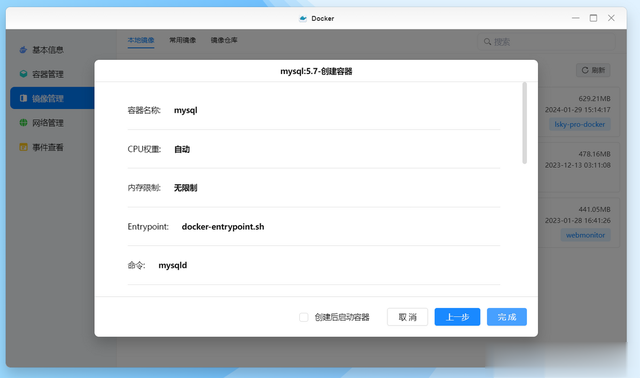
Task: Click the webmonitor tag
Action: (x=585, y=235)
